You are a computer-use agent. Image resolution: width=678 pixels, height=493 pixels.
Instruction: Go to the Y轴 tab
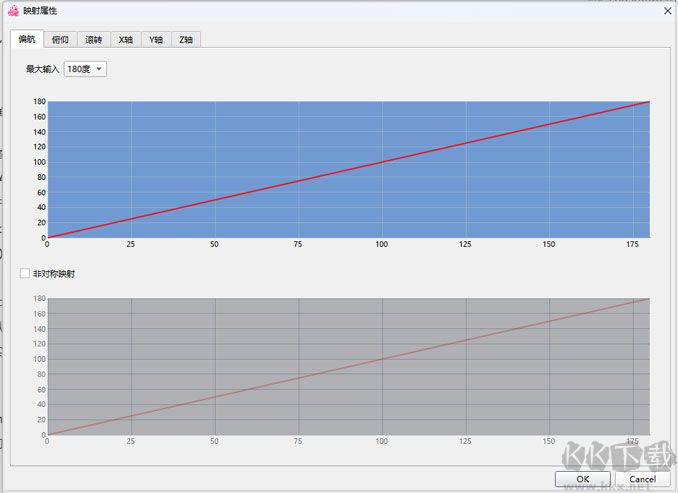click(x=155, y=39)
